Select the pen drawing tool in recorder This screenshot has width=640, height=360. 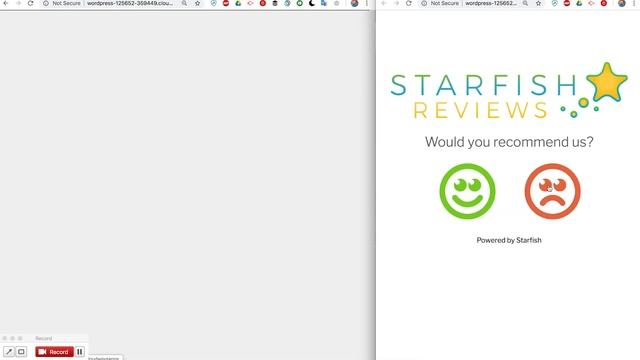[9, 352]
